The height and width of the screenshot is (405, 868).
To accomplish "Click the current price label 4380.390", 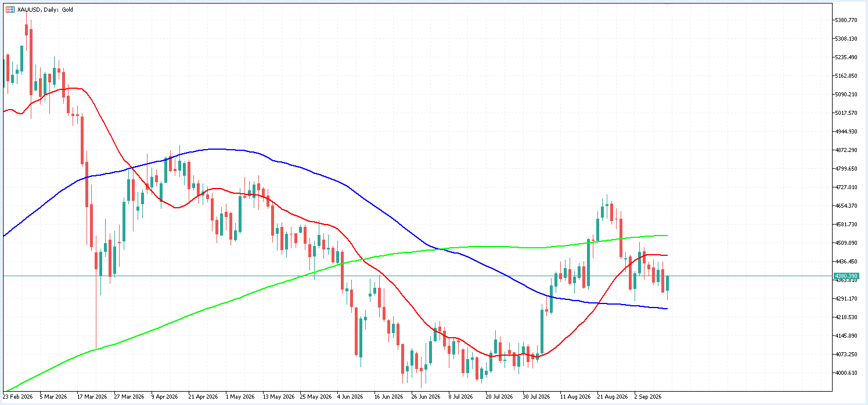I will [x=845, y=276].
